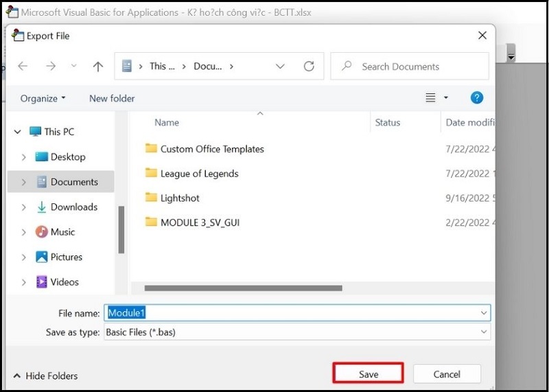Click the Forward navigation arrow
549x392 pixels.
point(50,67)
